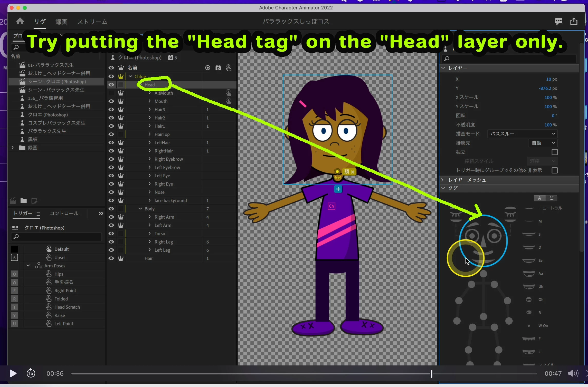Hide the Mouth layer with eye icon
This screenshot has width=588, height=387.
point(111,101)
